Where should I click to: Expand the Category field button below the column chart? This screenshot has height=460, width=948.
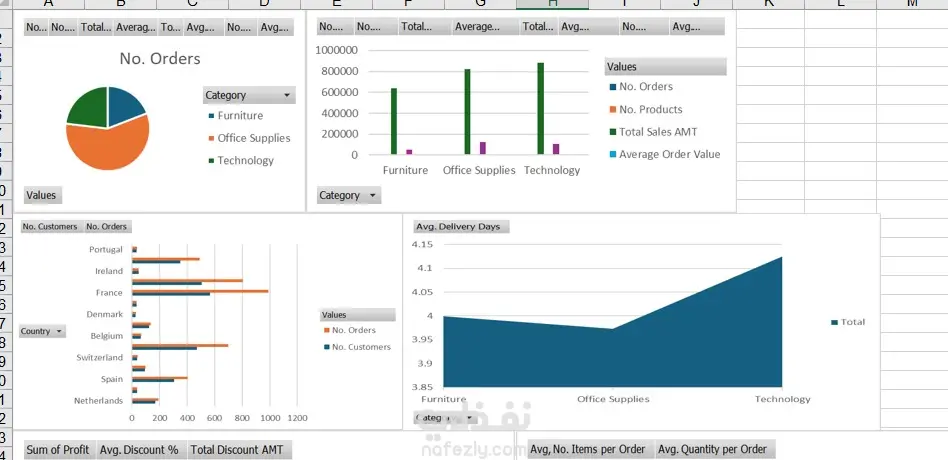349,195
